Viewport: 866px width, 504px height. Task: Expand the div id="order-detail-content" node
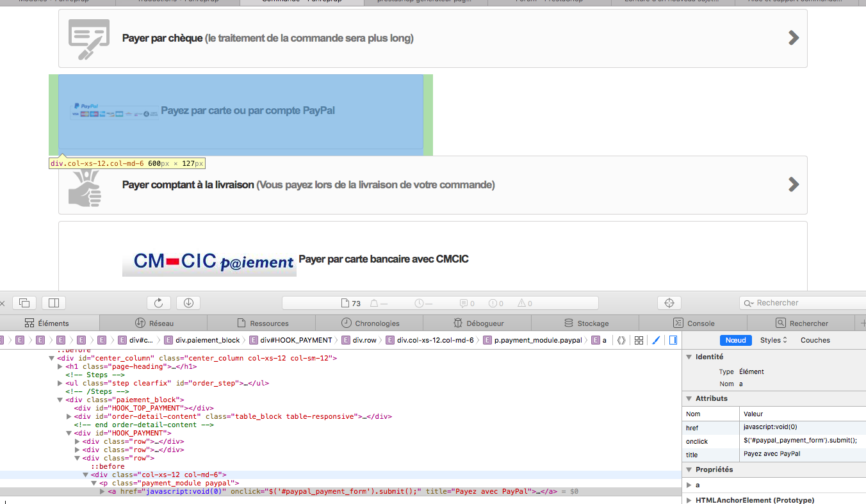pyautogui.click(x=69, y=416)
